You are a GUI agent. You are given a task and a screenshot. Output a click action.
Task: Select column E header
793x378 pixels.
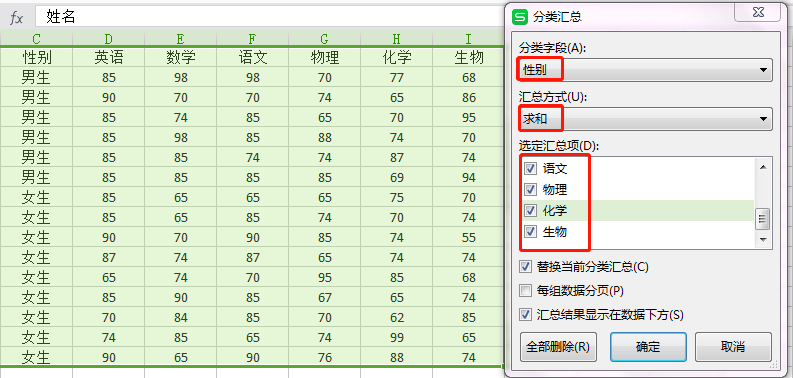tap(181, 38)
